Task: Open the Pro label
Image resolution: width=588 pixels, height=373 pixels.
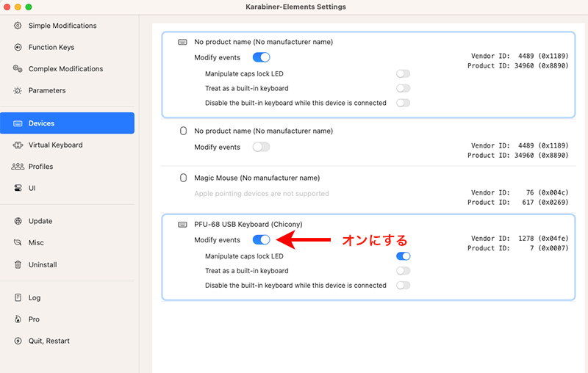Action: coord(34,319)
